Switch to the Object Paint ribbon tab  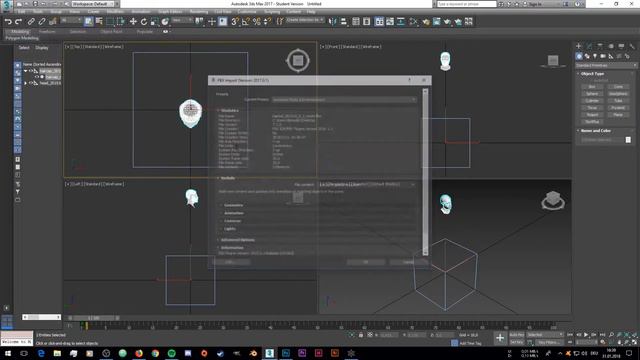pyautogui.click(x=111, y=31)
